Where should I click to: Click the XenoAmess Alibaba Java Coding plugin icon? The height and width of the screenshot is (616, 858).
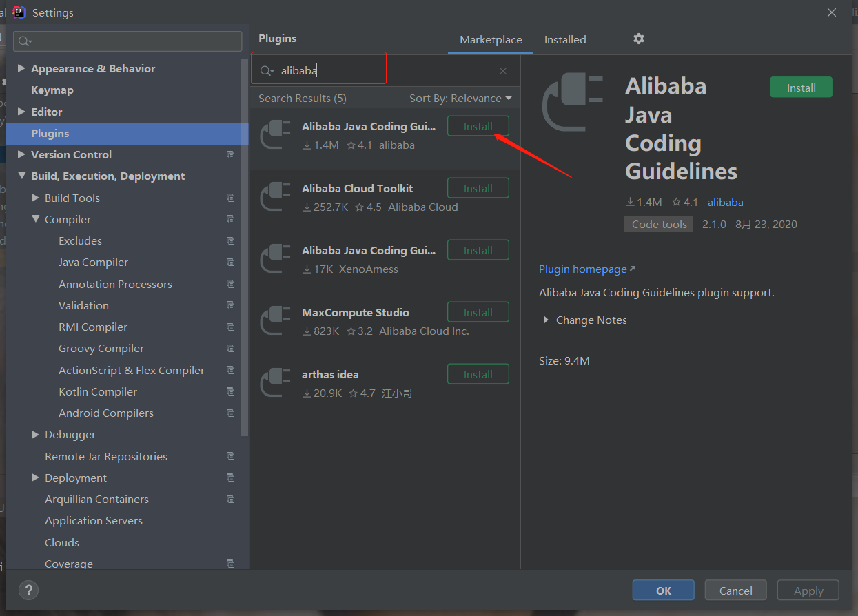click(276, 258)
